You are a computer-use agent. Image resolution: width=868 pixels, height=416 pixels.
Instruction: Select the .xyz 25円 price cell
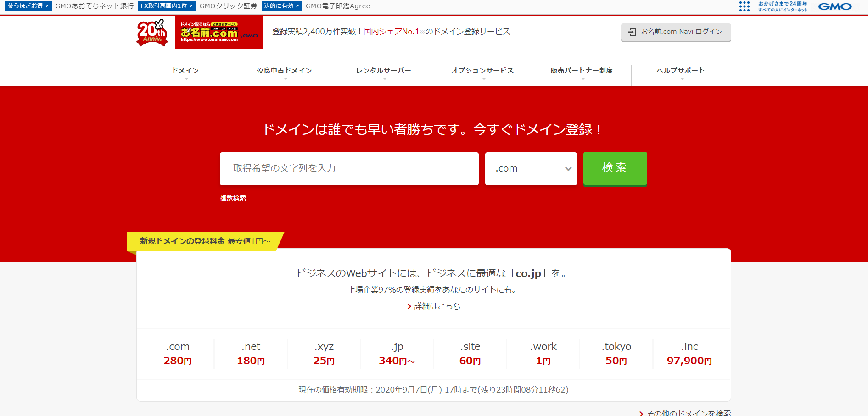click(324, 354)
